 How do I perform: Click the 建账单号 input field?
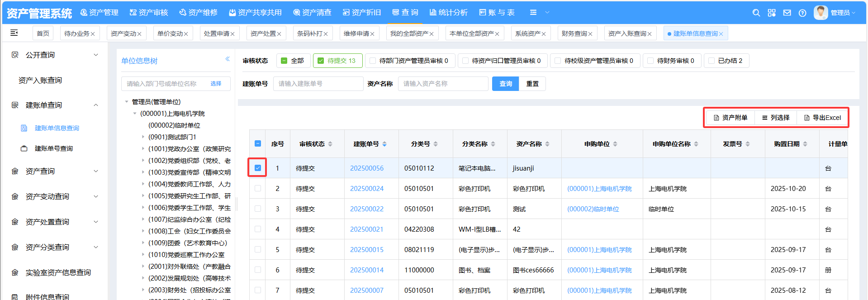pyautogui.click(x=318, y=84)
